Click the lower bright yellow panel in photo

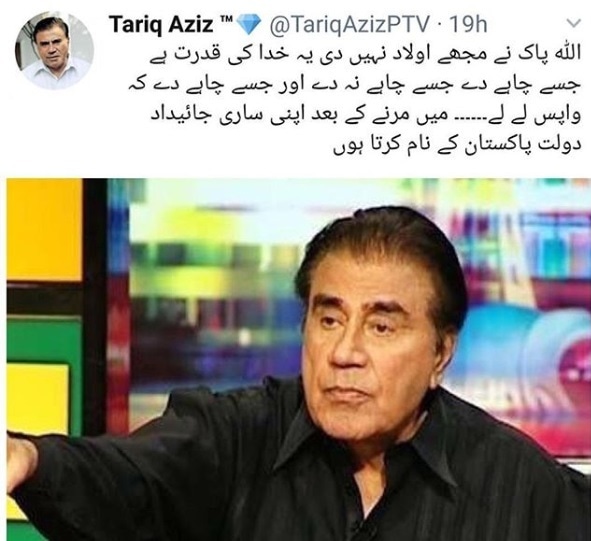38,398
